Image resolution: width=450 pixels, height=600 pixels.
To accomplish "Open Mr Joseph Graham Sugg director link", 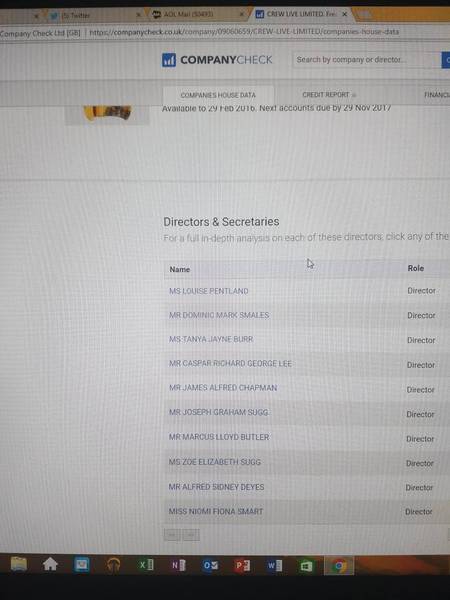I will 218,412.
